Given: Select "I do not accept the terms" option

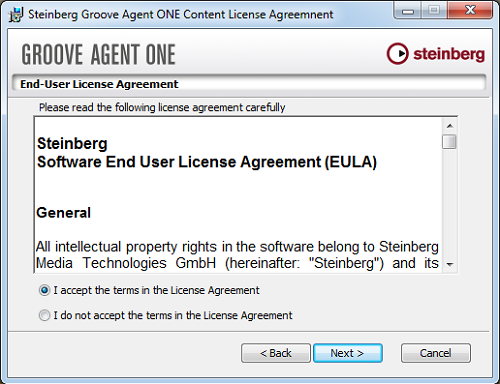Looking at the screenshot, I should coord(44,315).
